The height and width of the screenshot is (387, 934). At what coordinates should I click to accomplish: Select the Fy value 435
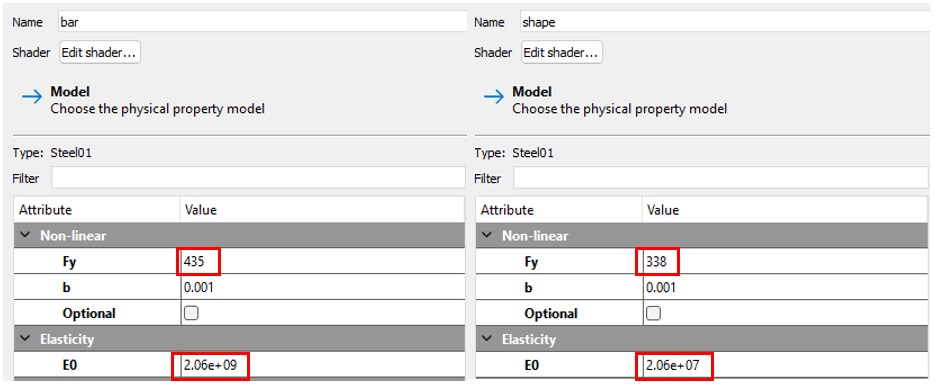click(x=194, y=261)
